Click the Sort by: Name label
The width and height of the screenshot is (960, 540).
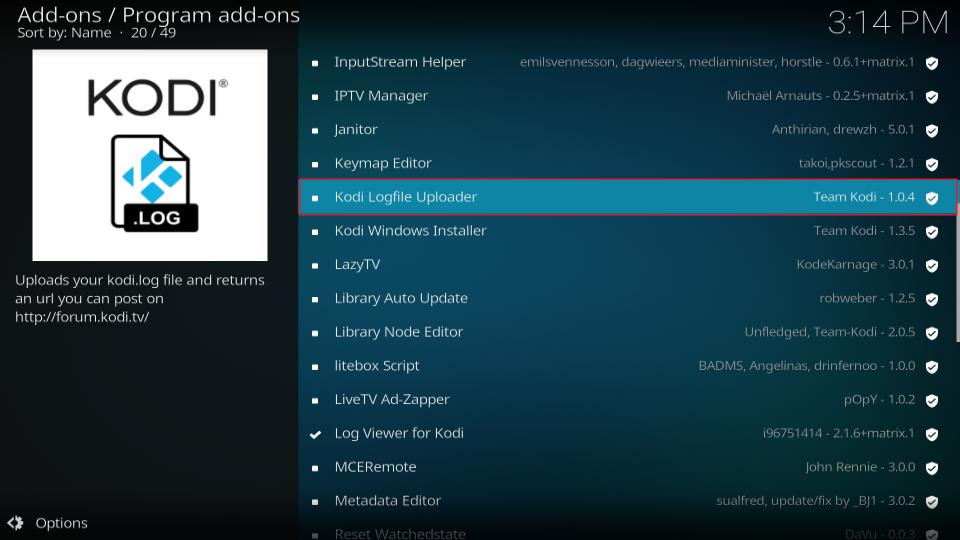tap(64, 33)
